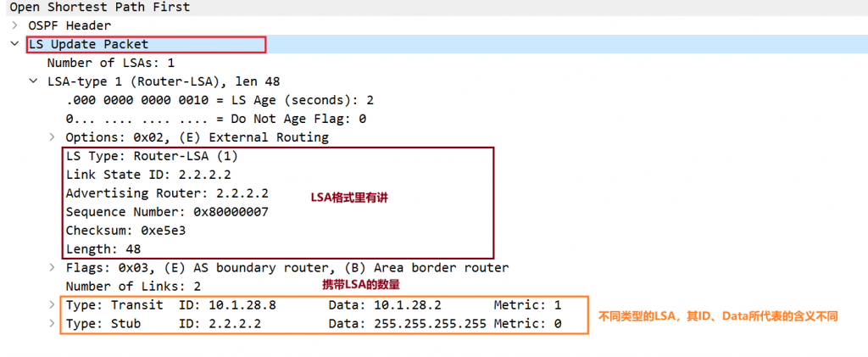The width and height of the screenshot is (868, 357).
Task: Expand the Flags 0x03 field
Action: pos(53,268)
